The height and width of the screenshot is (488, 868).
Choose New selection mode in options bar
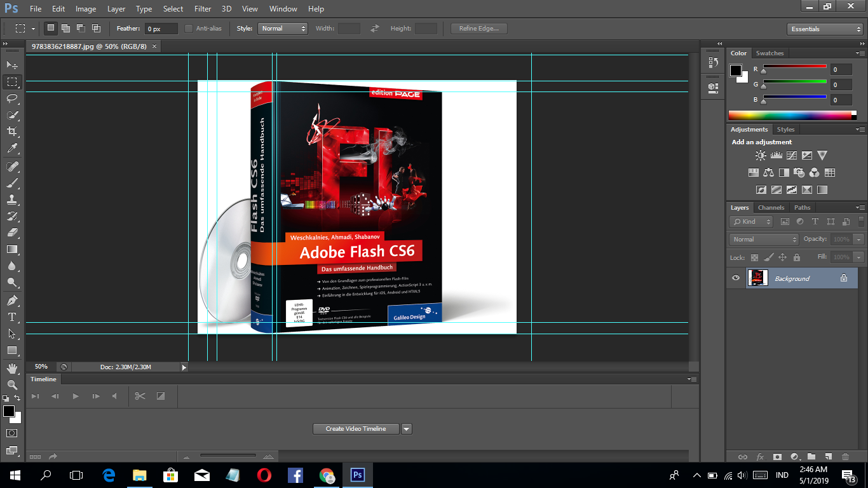click(x=50, y=28)
